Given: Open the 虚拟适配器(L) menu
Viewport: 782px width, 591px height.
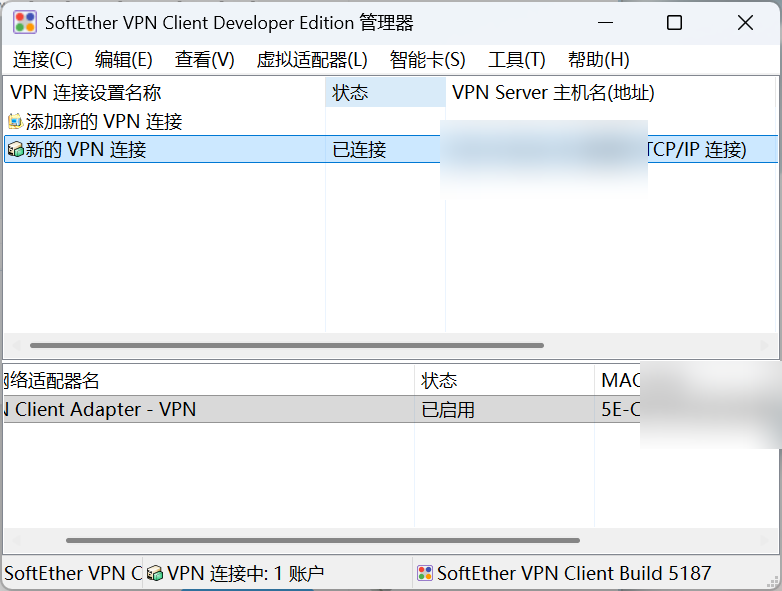Looking at the screenshot, I should [x=312, y=60].
